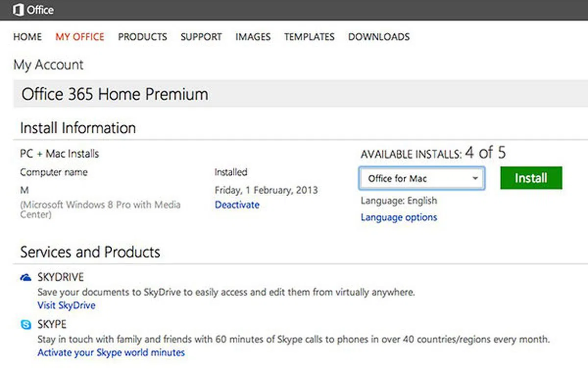The image size is (588, 369).
Task: Expand the Office for Mac dropdown
Action: (x=421, y=179)
